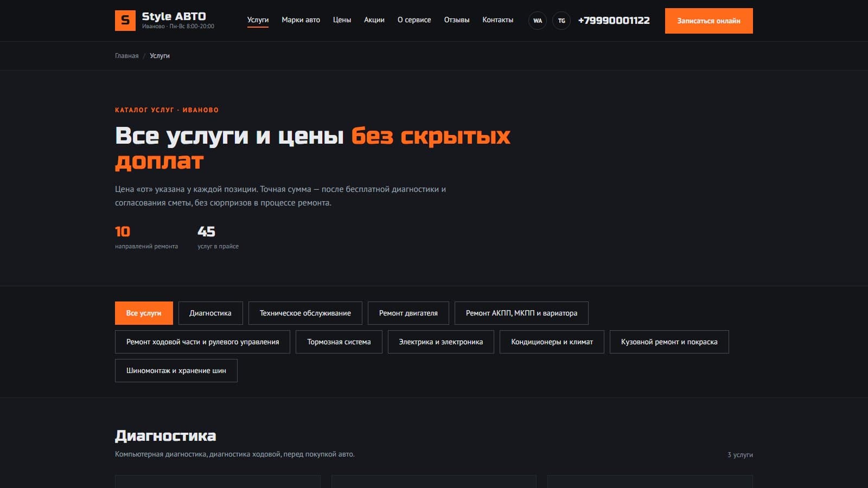View Отзывы from the header
The width and height of the screenshot is (868, 488).
pyautogui.click(x=457, y=20)
